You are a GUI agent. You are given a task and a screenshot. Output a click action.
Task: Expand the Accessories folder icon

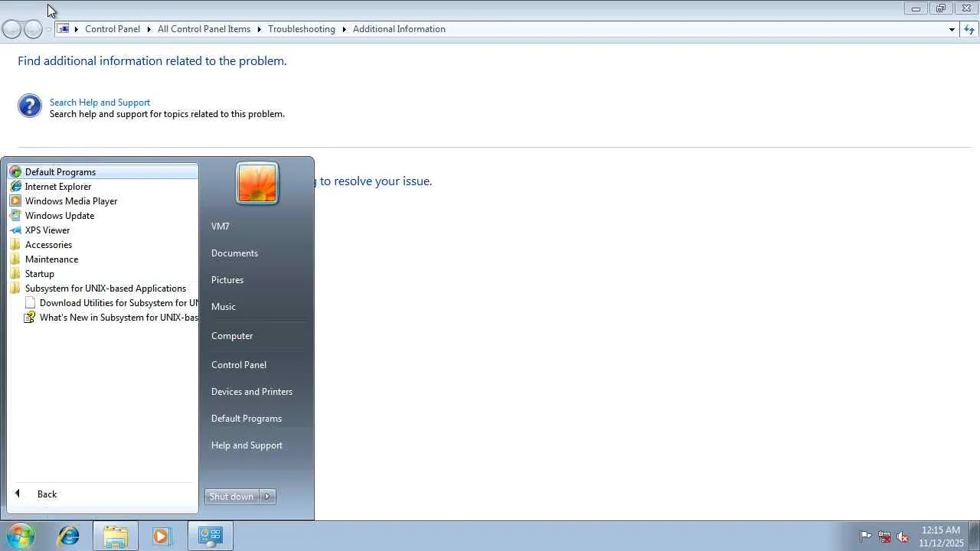click(x=15, y=245)
